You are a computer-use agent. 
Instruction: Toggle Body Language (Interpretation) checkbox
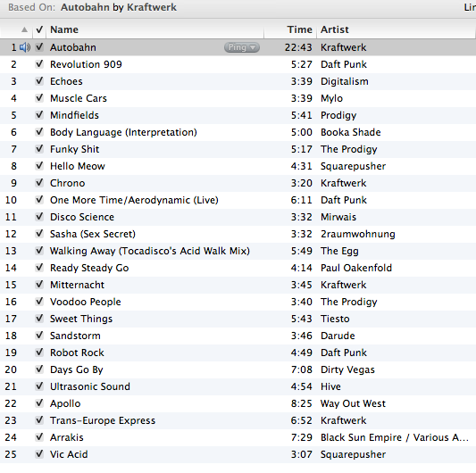39,132
